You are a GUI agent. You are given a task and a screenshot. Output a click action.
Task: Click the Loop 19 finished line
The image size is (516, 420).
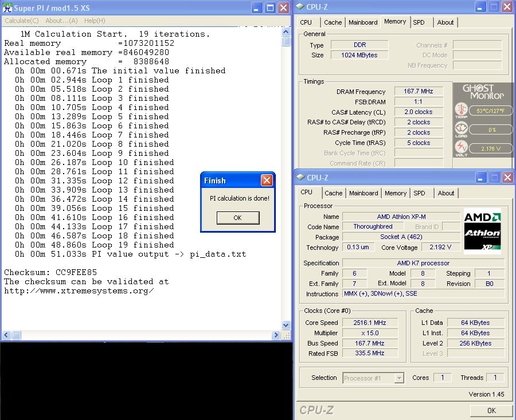95,245
